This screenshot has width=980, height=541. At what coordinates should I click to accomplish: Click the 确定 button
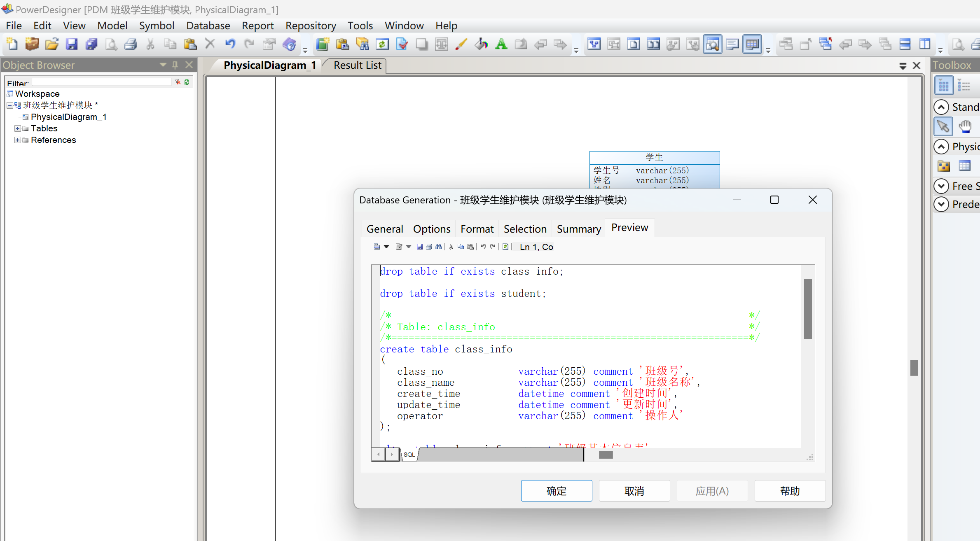pyautogui.click(x=556, y=491)
